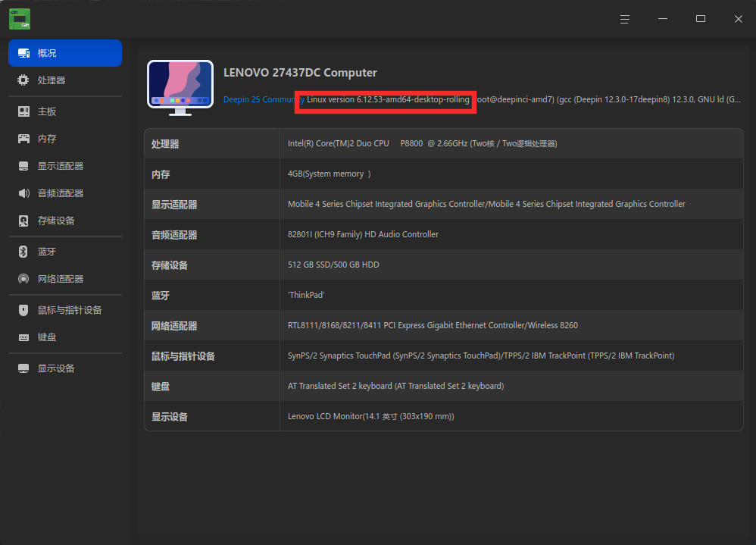The height and width of the screenshot is (545, 756).
Task: Switch to the 显示设备 sidebar label
Action: (x=56, y=368)
